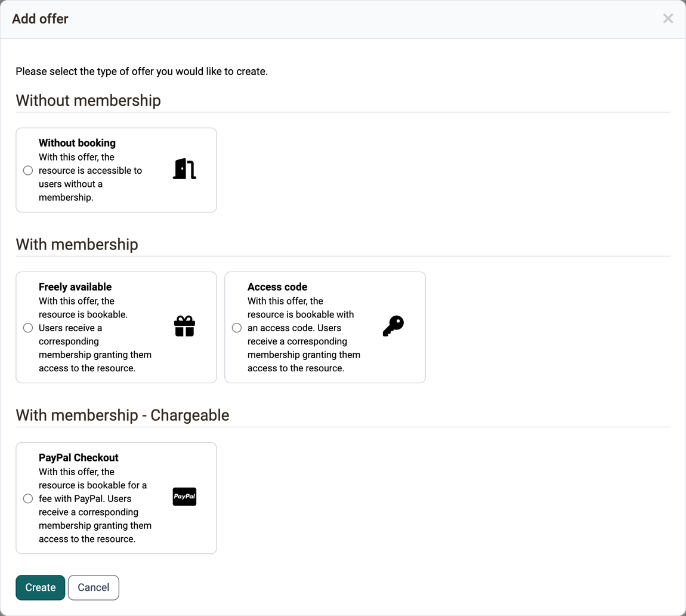Click the PayPal Checkout title text
Viewport: 686px width, 616px height.
pyautogui.click(x=78, y=457)
